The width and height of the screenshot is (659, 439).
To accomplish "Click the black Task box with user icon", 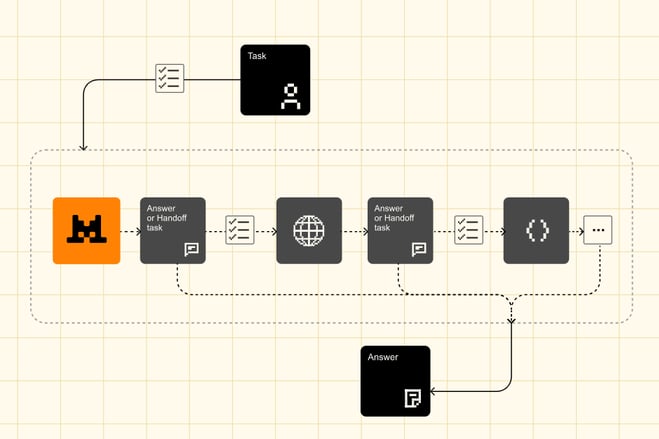I will [x=275, y=80].
